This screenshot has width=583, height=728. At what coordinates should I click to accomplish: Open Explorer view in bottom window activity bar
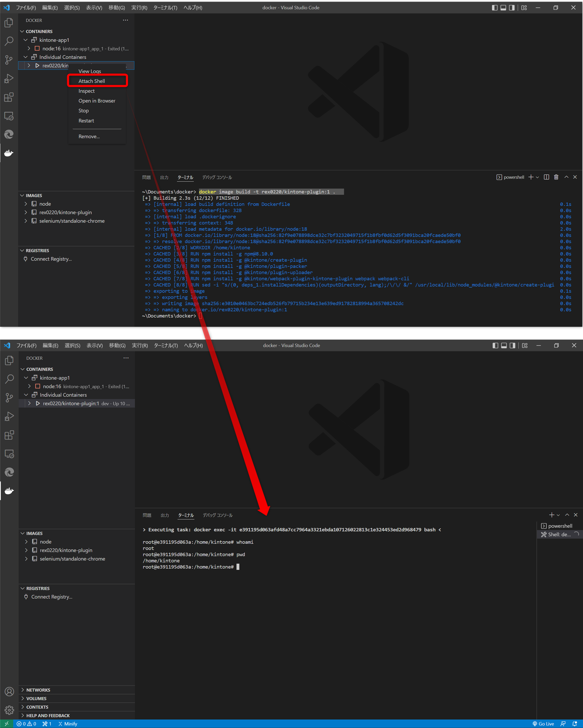pos(9,361)
